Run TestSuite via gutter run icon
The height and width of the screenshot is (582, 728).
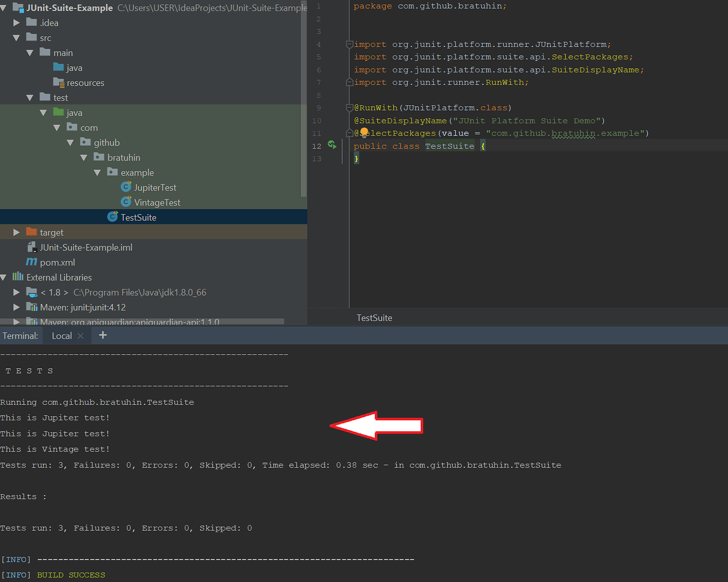332,145
